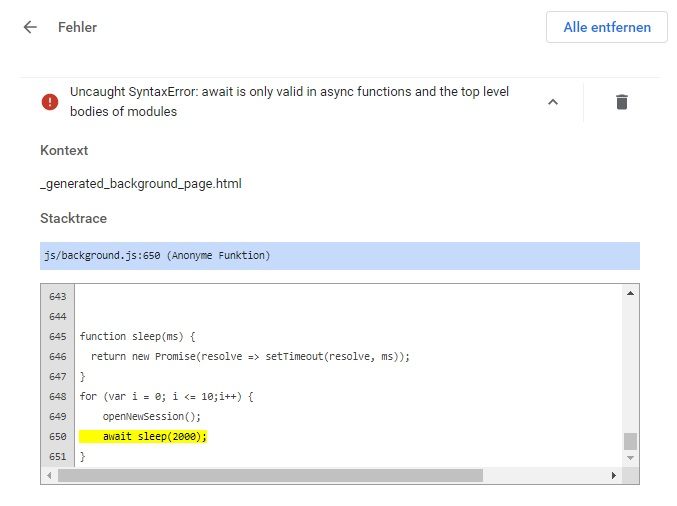
Task: Click the Stacktrace heading
Action: [x=73, y=218]
